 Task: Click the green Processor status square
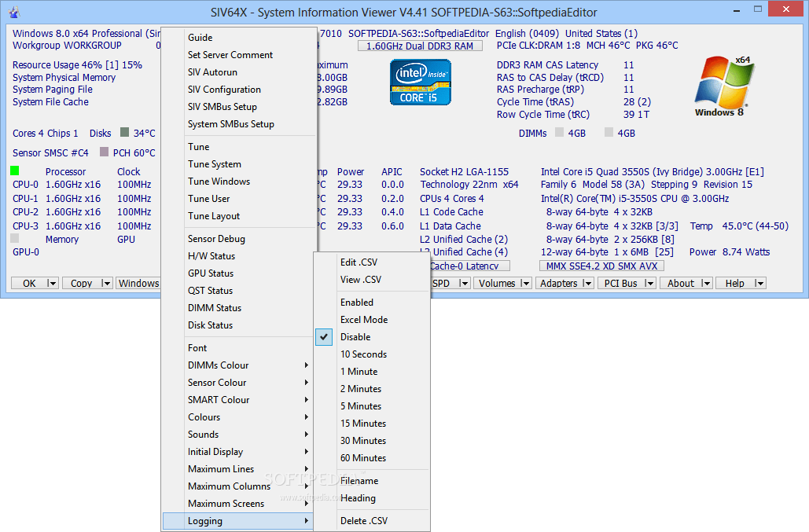point(13,170)
